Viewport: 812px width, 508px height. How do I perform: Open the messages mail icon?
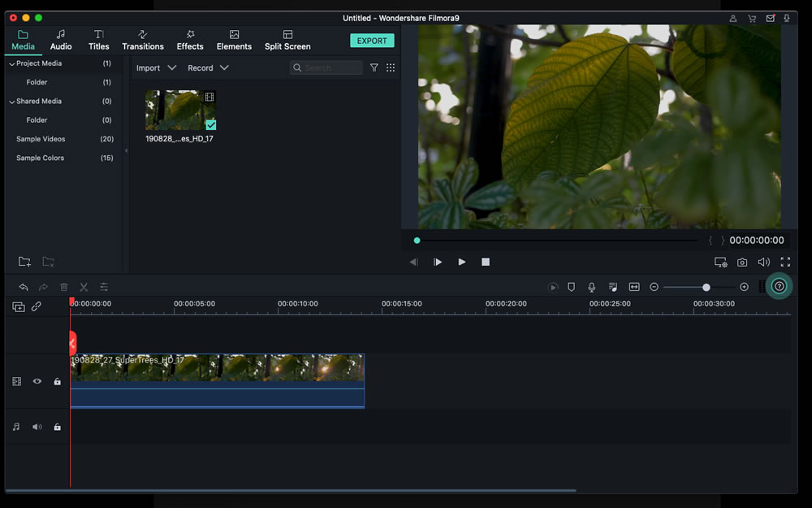(771, 18)
